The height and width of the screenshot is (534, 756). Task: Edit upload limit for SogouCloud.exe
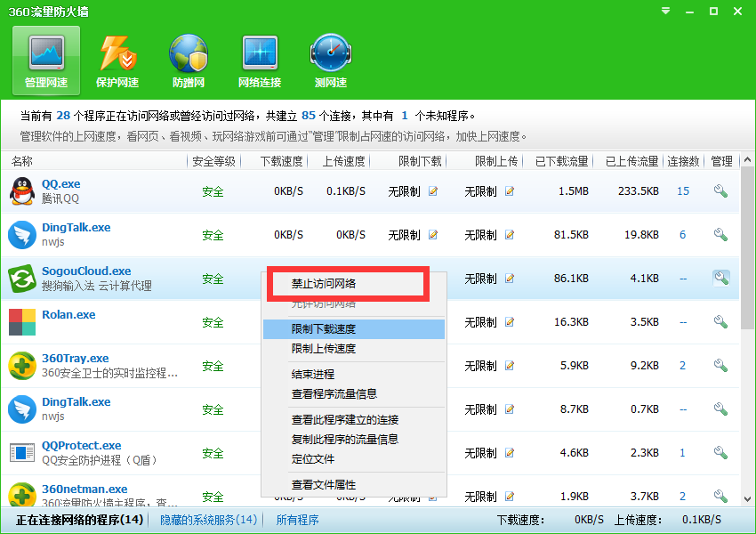[510, 279]
